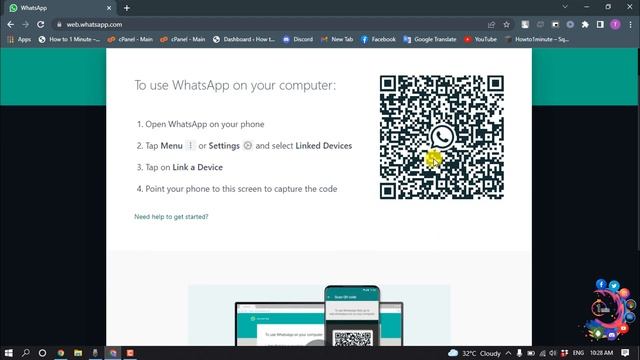Click the share page icon in address bar
Image resolution: width=640 pixels, height=360 pixels.
pyautogui.click(x=491, y=24)
